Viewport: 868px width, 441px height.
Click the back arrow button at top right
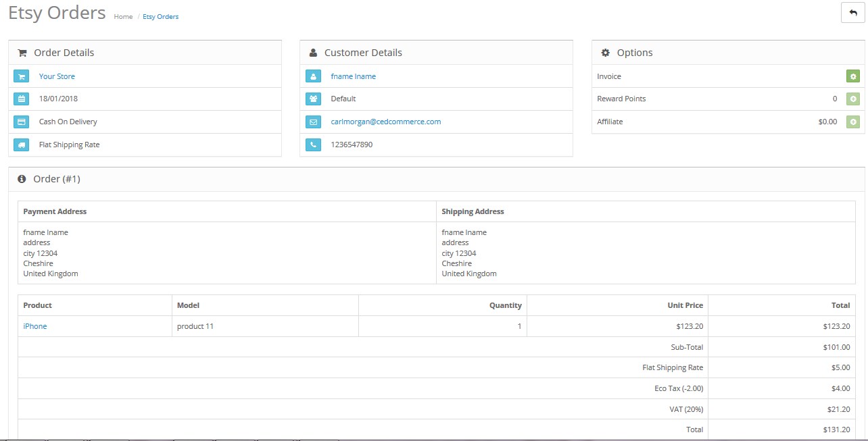click(852, 13)
